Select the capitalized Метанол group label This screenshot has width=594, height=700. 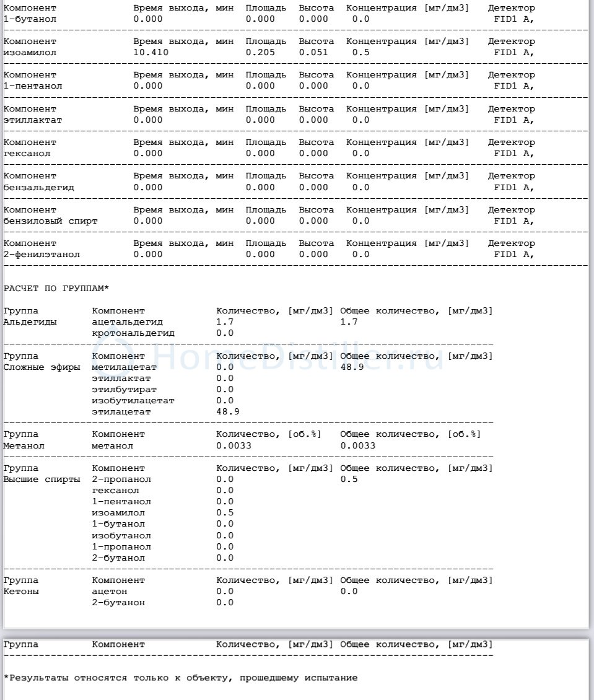[24, 446]
